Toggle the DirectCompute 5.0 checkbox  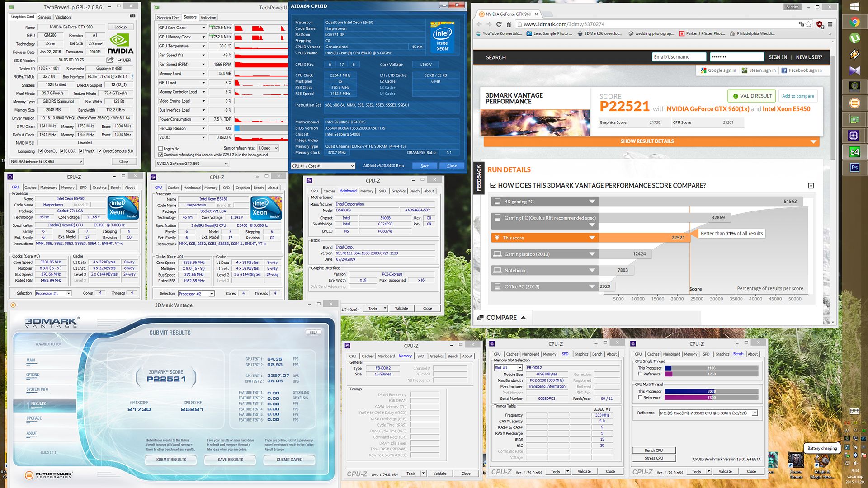click(x=99, y=151)
